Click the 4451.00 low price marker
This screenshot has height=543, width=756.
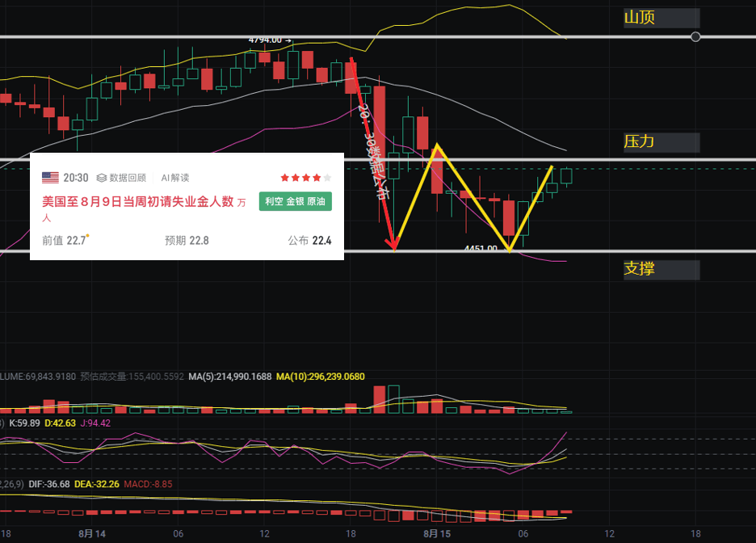coord(481,248)
